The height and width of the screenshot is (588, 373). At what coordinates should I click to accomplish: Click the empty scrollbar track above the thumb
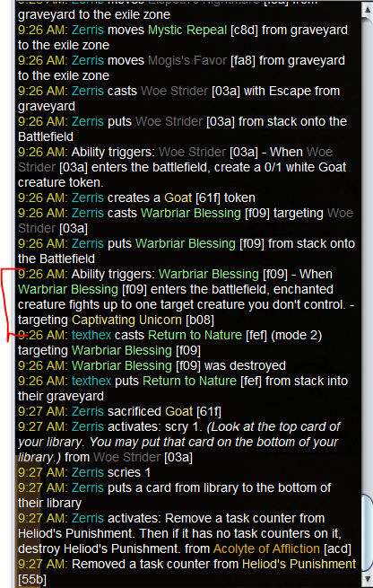368,255
